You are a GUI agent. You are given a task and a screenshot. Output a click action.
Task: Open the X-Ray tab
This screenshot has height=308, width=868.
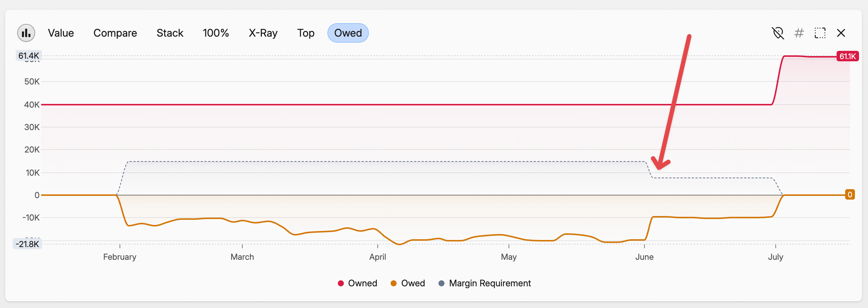263,33
